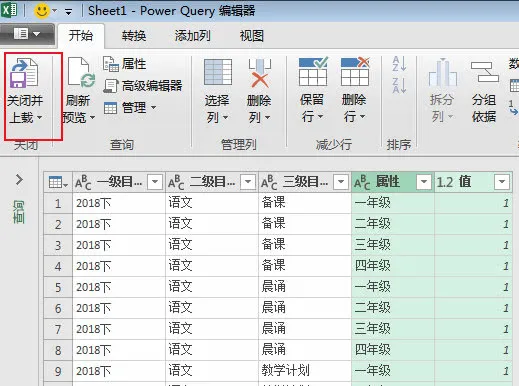Open the 一级目 column filter dropdown
The height and width of the screenshot is (386, 519).
click(x=155, y=182)
